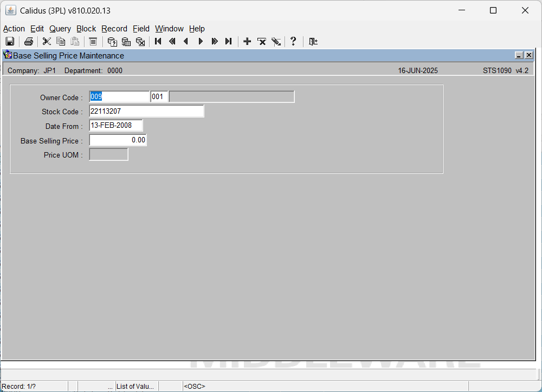Open the Action menu
Image resolution: width=542 pixels, height=392 pixels.
point(14,29)
